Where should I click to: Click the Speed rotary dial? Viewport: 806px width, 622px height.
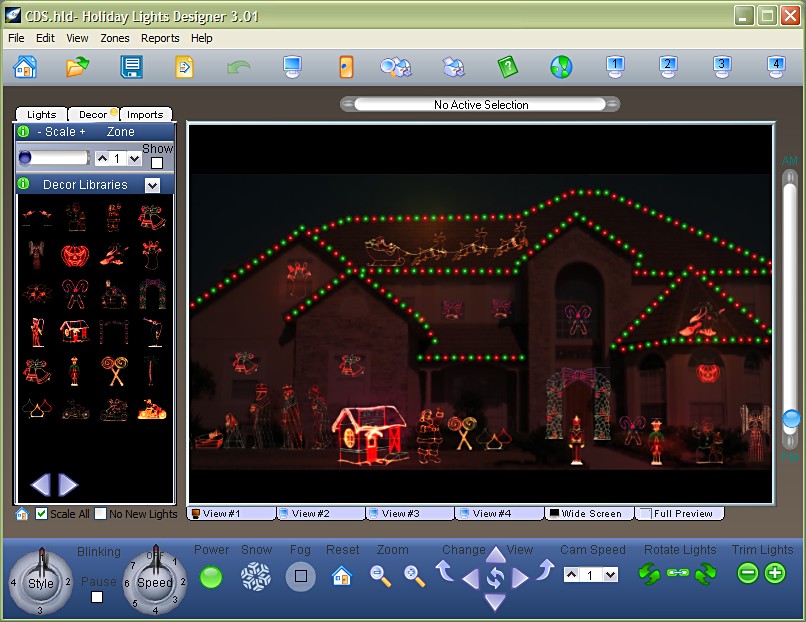coord(155,582)
